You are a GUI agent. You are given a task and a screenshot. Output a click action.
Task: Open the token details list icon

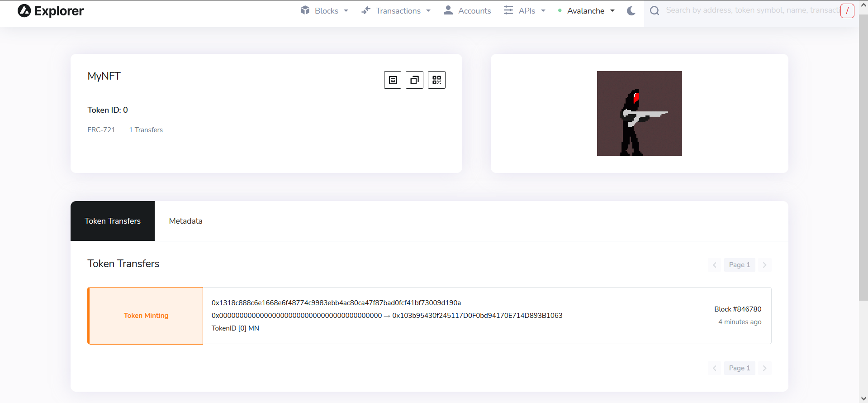(393, 80)
